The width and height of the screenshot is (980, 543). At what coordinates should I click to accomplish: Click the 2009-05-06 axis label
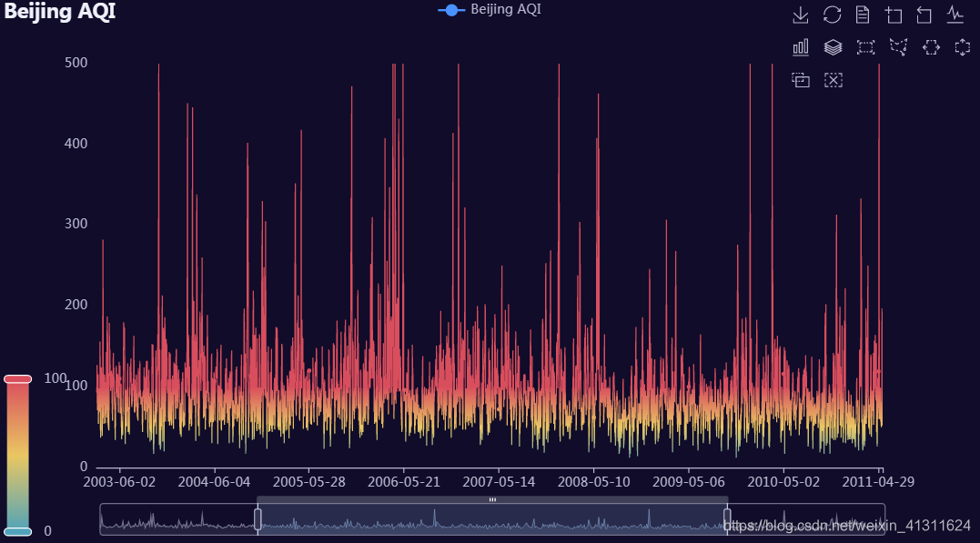tap(689, 482)
